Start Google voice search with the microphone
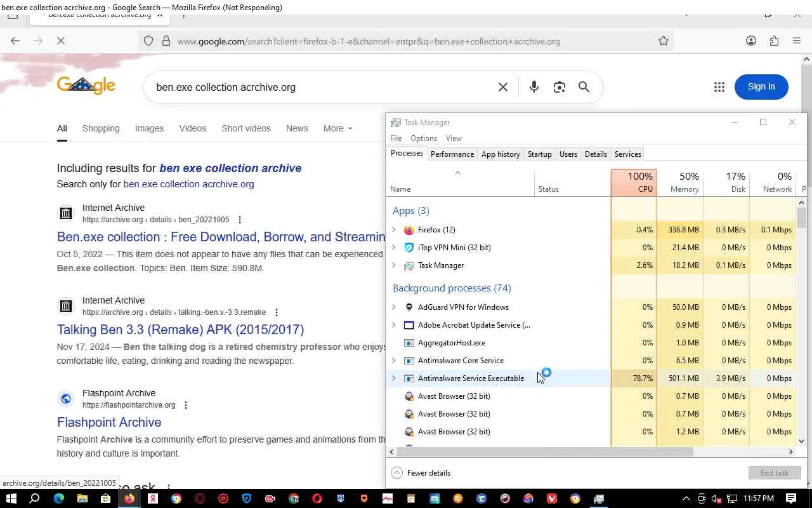This screenshot has height=508, width=812. coord(534,87)
